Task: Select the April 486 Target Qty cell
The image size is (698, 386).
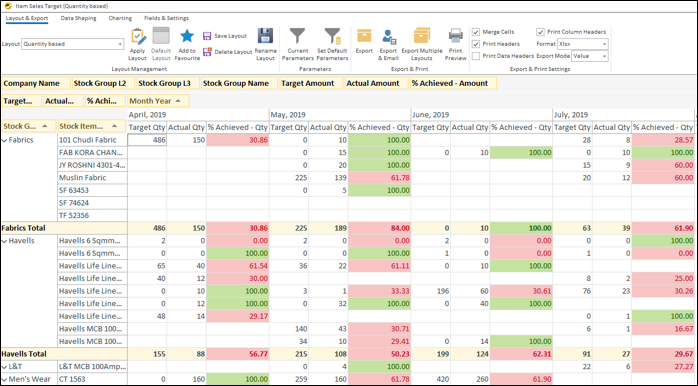Action: 147,140
